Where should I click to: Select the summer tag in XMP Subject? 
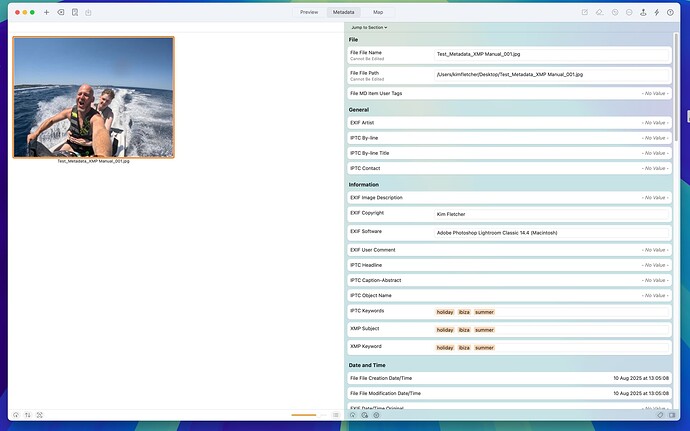tap(484, 330)
